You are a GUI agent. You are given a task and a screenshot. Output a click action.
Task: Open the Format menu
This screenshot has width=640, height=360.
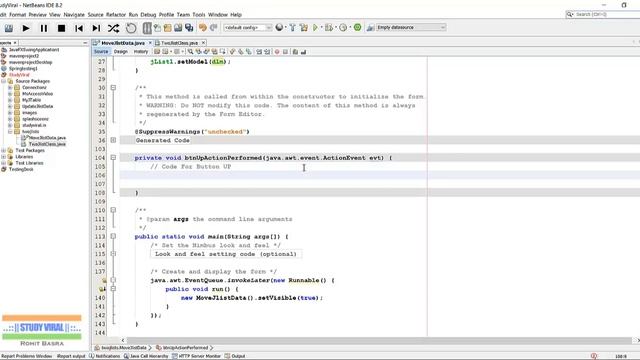click(x=18, y=15)
